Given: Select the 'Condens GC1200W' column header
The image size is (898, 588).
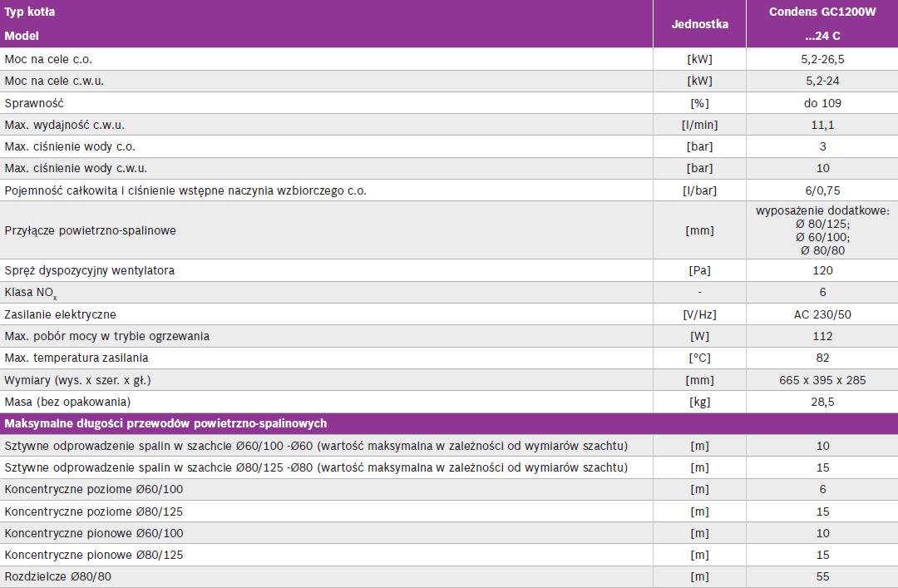Looking at the screenshot, I should tap(822, 12).
